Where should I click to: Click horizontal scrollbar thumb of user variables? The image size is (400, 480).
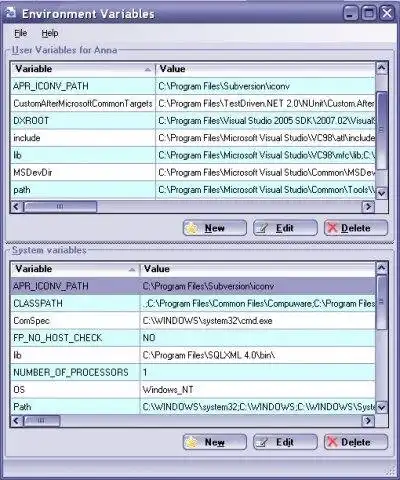click(60, 207)
